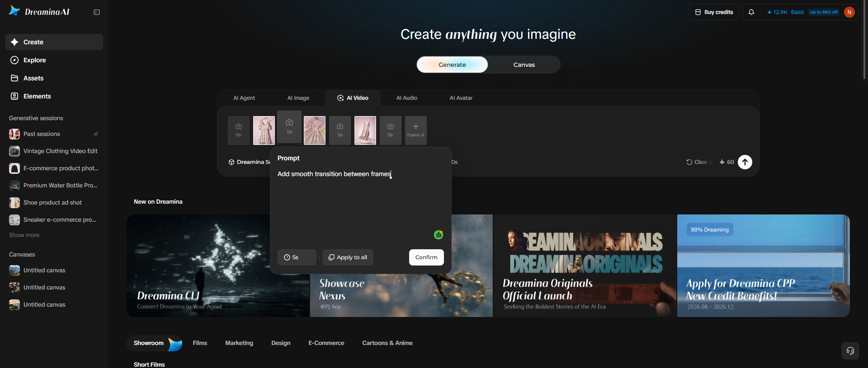Select the third frame, pink slip dress

365,130
